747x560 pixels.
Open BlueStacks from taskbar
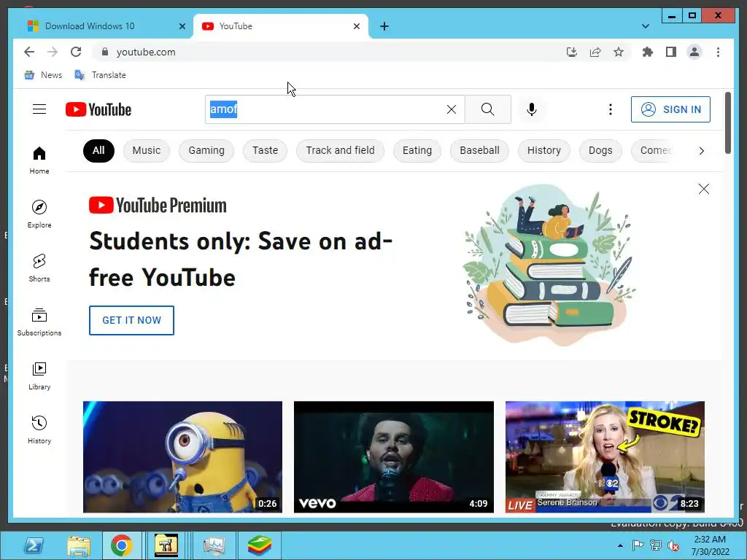tap(260, 545)
